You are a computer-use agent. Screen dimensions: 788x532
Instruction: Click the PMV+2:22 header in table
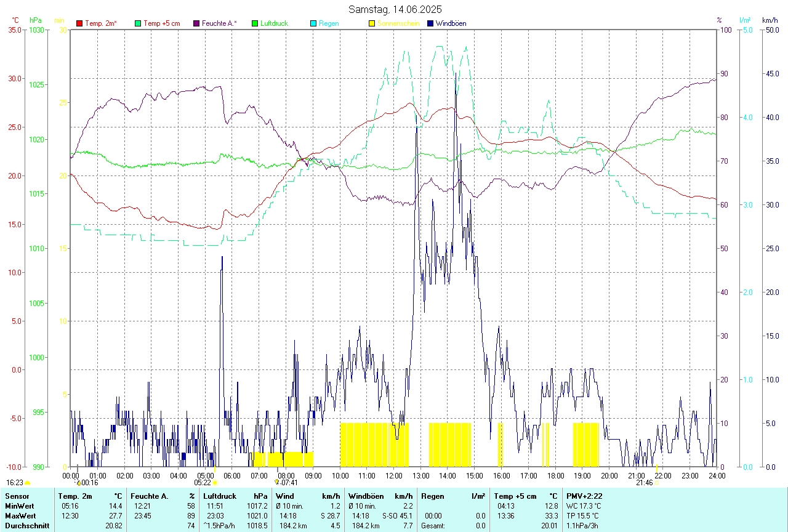584,496
